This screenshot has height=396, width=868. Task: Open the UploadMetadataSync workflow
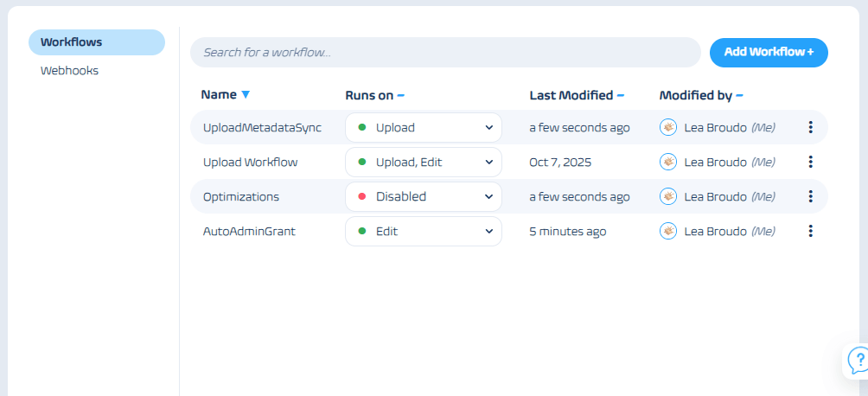coord(263,127)
